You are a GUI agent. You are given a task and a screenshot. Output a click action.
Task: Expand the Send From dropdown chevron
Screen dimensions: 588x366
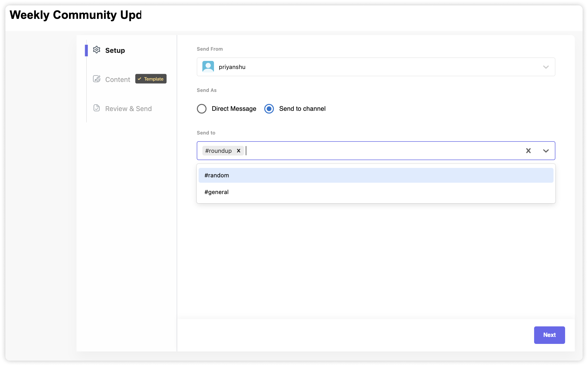pyautogui.click(x=546, y=67)
